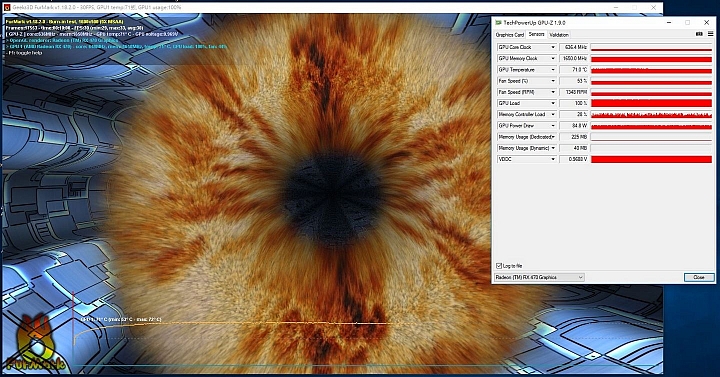This screenshot has width=720, height=377.
Task: Minimize the GPU-Z window
Action: (669, 23)
